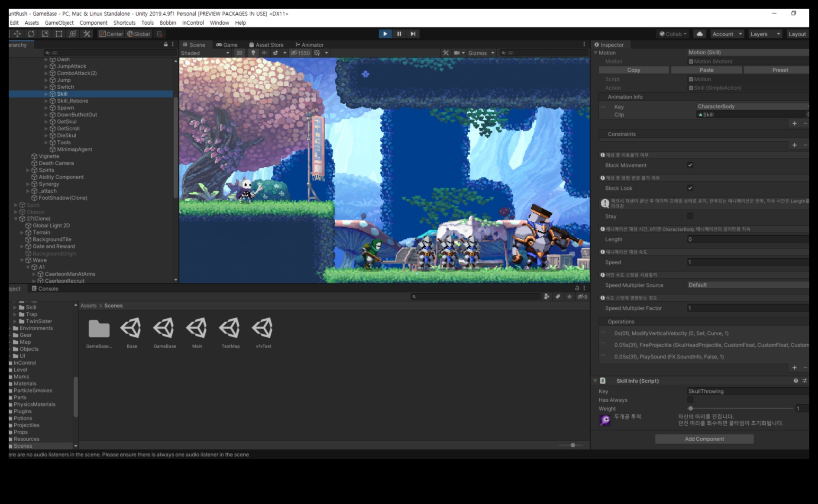
Task: Toggle scene lighting with the lightbulb icon
Action: [x=253, y=53]
